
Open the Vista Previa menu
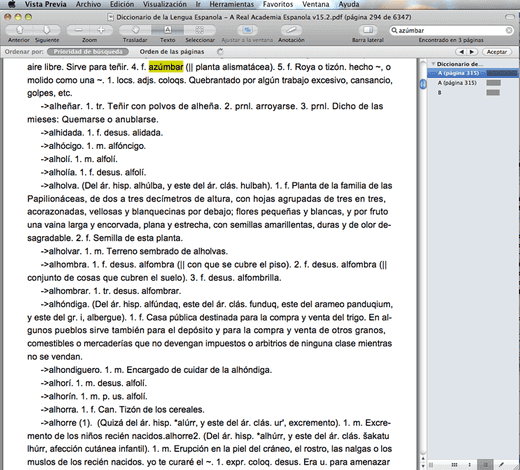pyautogui.click(x=45, y=4)
